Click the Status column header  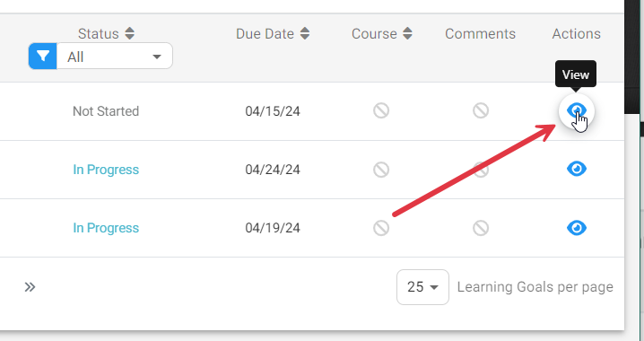(98, 34)
